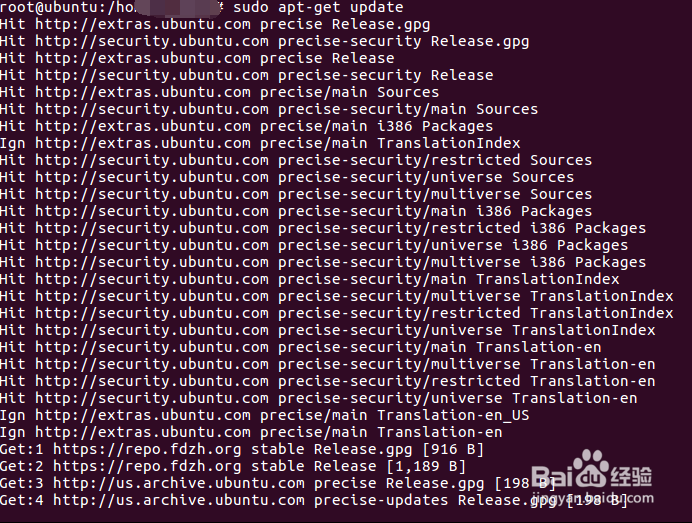Image resolution: width=692 pixels, height=523 pixels.
Task: Click "precise-security Release.gpg" text
Action: 403,41
